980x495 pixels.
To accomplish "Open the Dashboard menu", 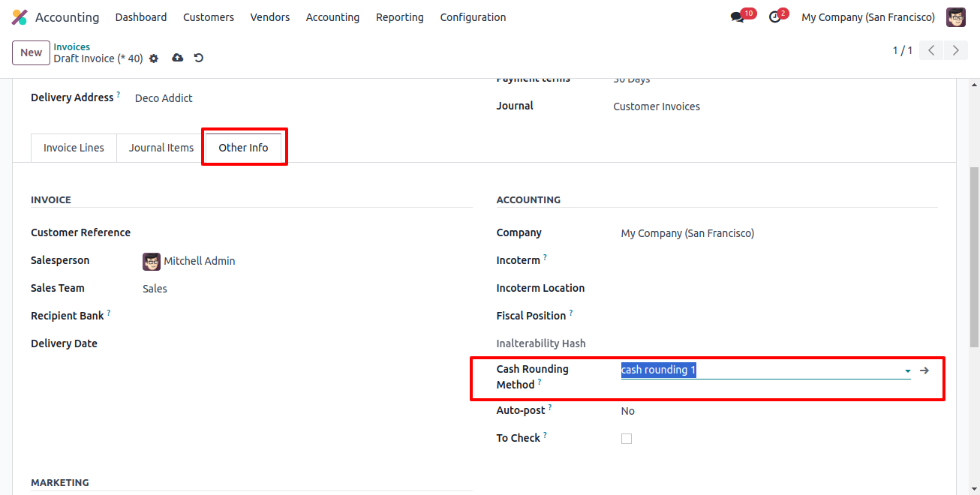I will click(x=141, y=17).
